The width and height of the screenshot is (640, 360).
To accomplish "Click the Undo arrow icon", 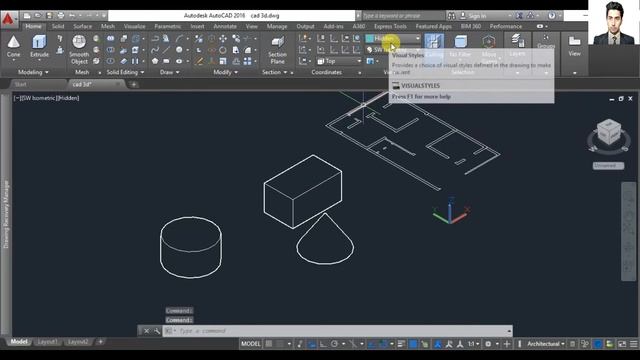I will pos(72,16).
